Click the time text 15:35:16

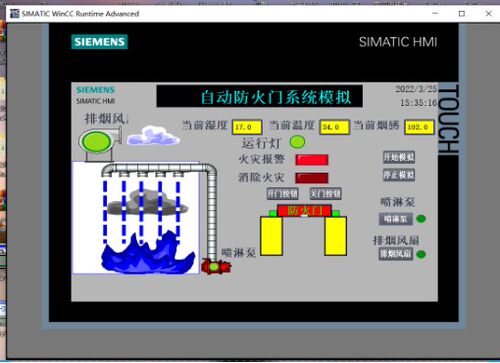point(418,103)
